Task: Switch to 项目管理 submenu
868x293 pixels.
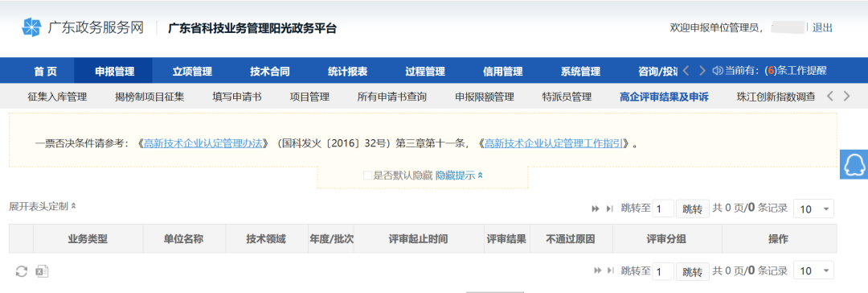Action: pos(309,97)
